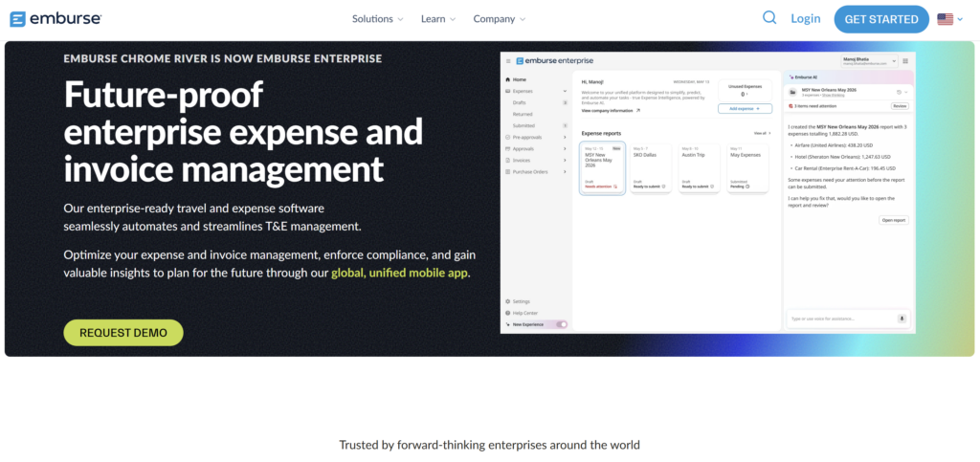Screen dimensions: 980x462
Task: Open the Austin Trip report card
Action: coord(699,168)
